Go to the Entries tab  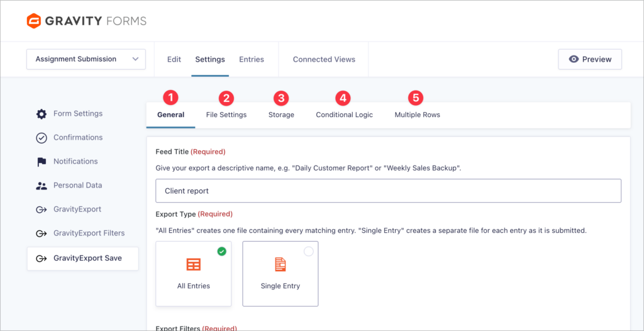point(252,59)
